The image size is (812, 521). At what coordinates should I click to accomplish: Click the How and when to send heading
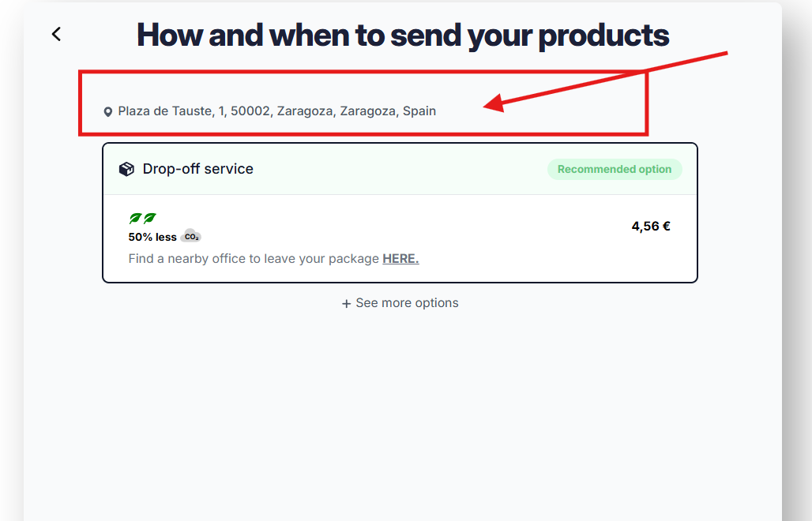coord(403,36)
